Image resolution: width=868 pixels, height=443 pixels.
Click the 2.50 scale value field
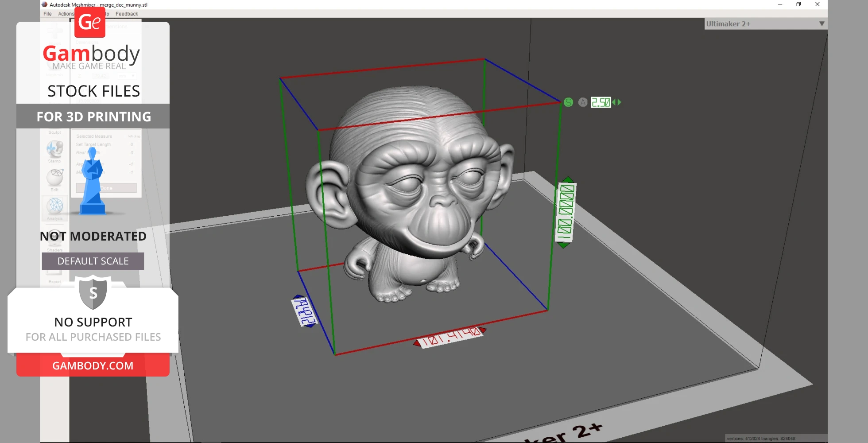click(601, 102)
